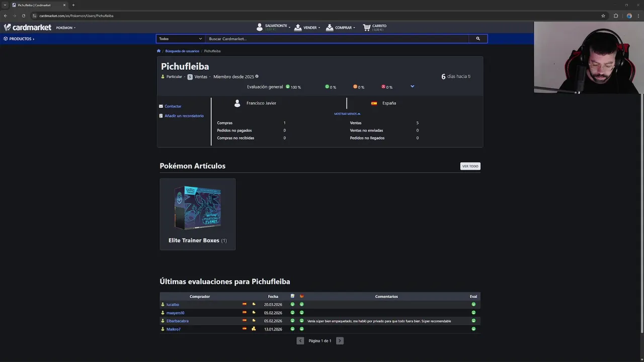
Task: Click the orange neutral 0 % smiley
Action: coord(355,86)
